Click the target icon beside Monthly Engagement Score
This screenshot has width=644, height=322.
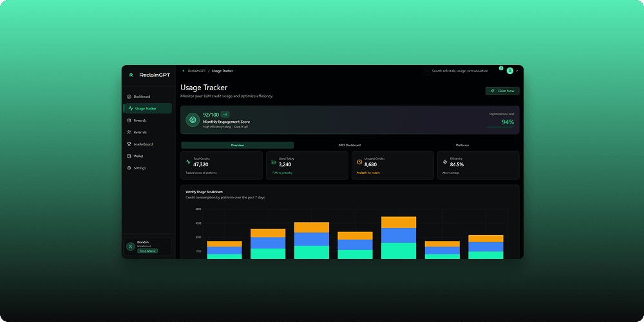coord(192,120)
